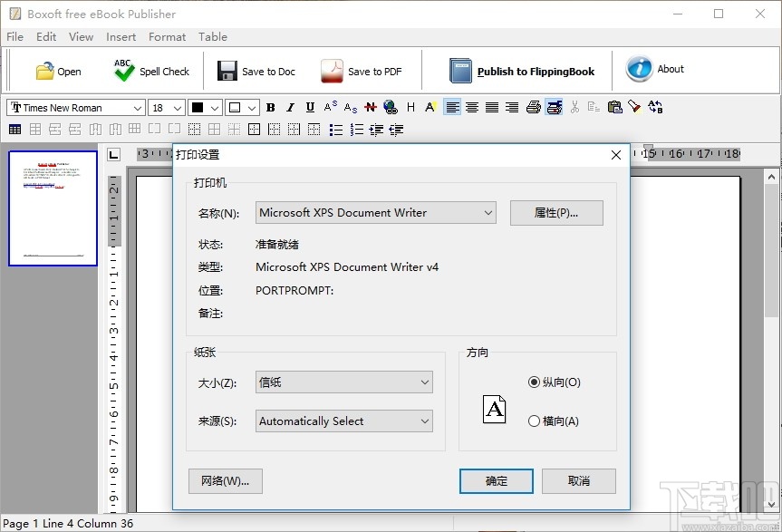
Task: Open printer properties via 属性(P)
Action: (x=556, y=213)
